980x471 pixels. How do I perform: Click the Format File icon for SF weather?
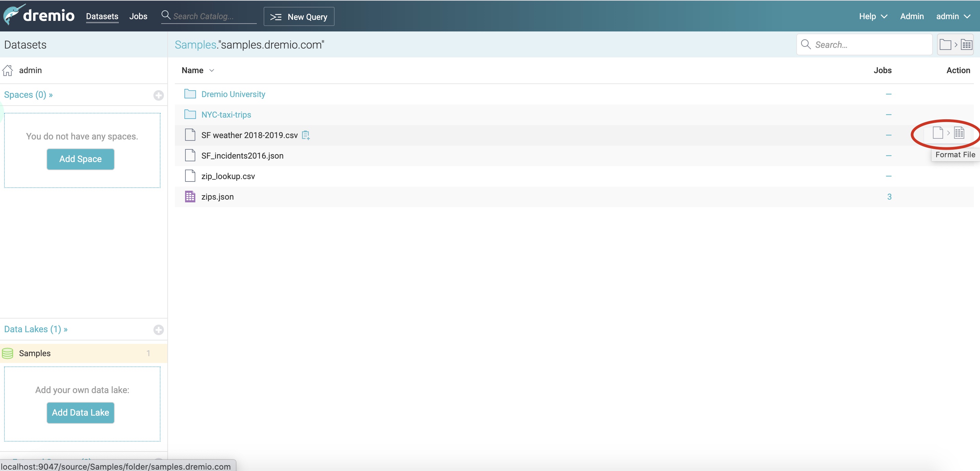coord(948,133)
